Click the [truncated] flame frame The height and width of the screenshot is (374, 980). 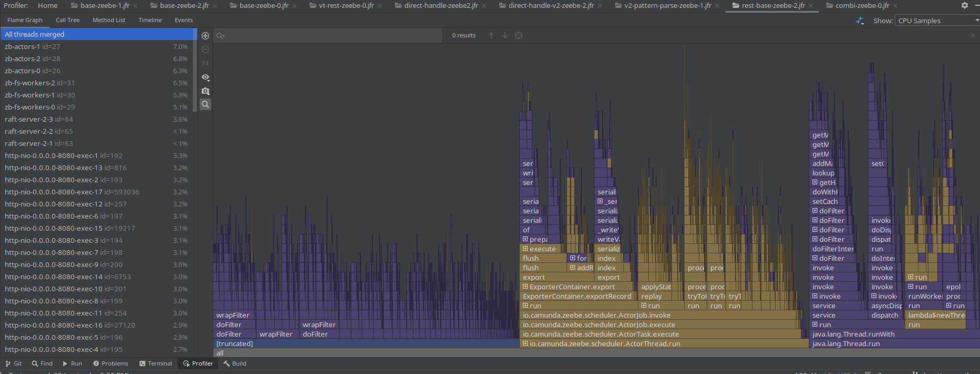click(367, 343)
